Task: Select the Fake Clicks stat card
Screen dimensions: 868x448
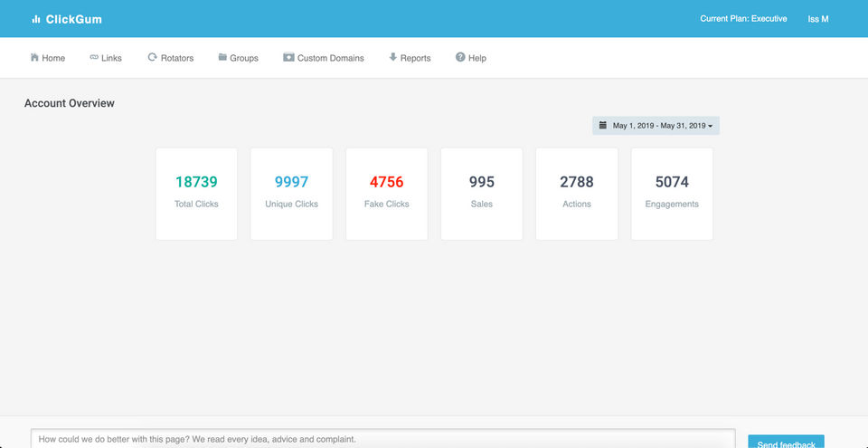Action: click(386, 194)
